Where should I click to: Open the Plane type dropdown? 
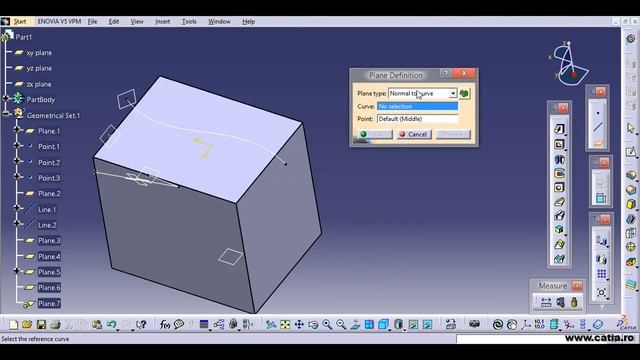(x=453, y=93)
